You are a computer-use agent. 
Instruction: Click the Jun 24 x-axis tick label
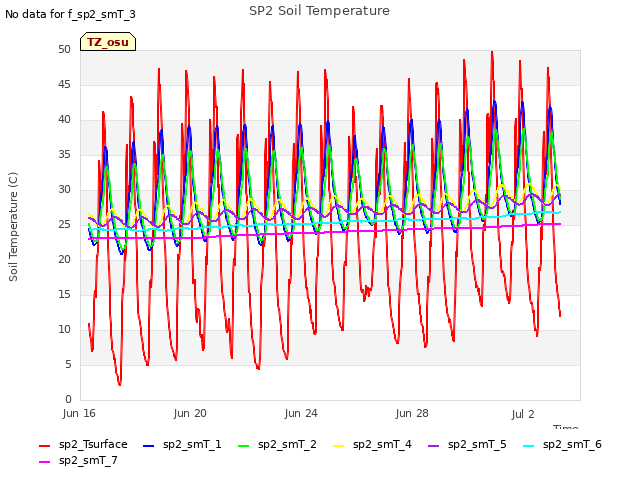point(301,413)
